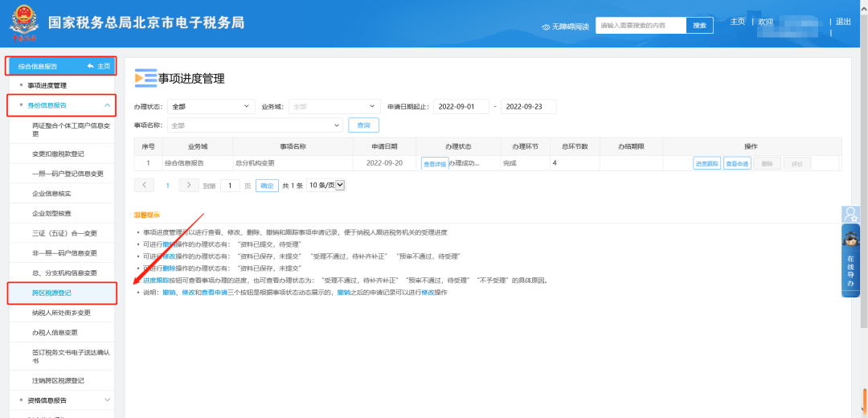Click the end date field 2022-09-23
Viewport: 868px width, 418px height.
529,106
